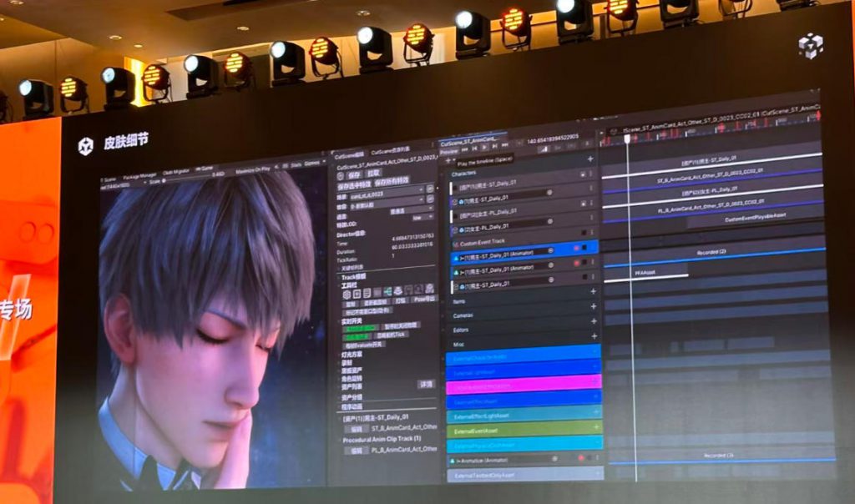The image size is (855, 504).
Task: Open the Cloth Migrator tab
Action: tap(177, 173)
